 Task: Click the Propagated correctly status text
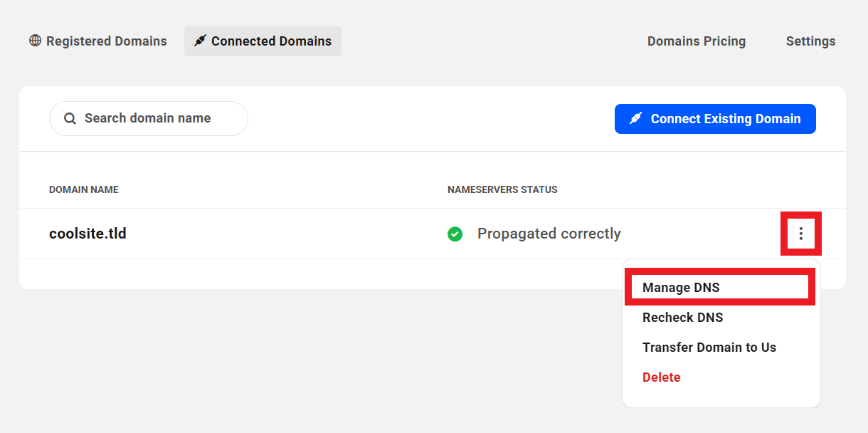click(549, 234)
